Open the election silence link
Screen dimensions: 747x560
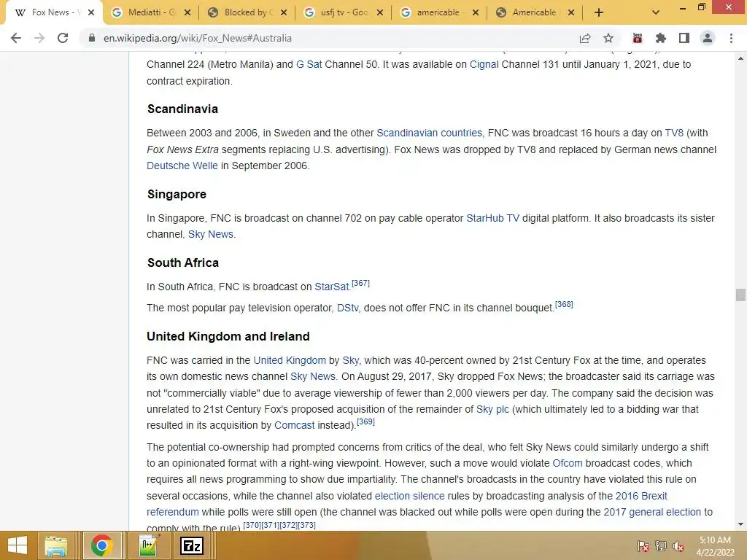pyautogui.click(x=410, y=496)
